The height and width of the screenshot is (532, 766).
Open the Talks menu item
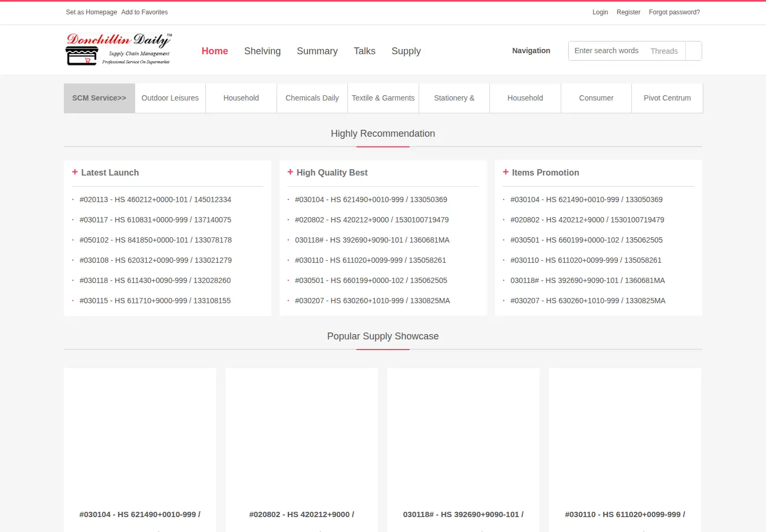tap(364, 51)
